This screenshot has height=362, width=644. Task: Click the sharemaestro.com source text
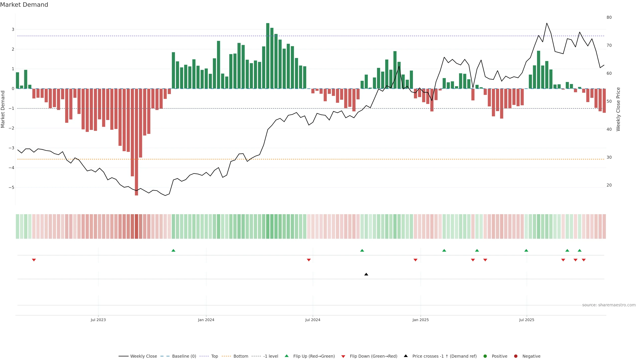click(609, 305)
